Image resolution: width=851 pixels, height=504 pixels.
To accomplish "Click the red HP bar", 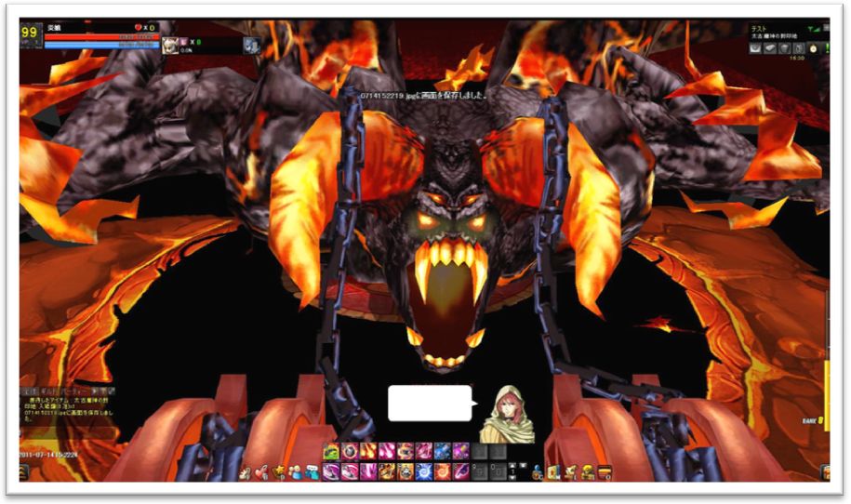I will pyautogui.click(x=101, y=37).
